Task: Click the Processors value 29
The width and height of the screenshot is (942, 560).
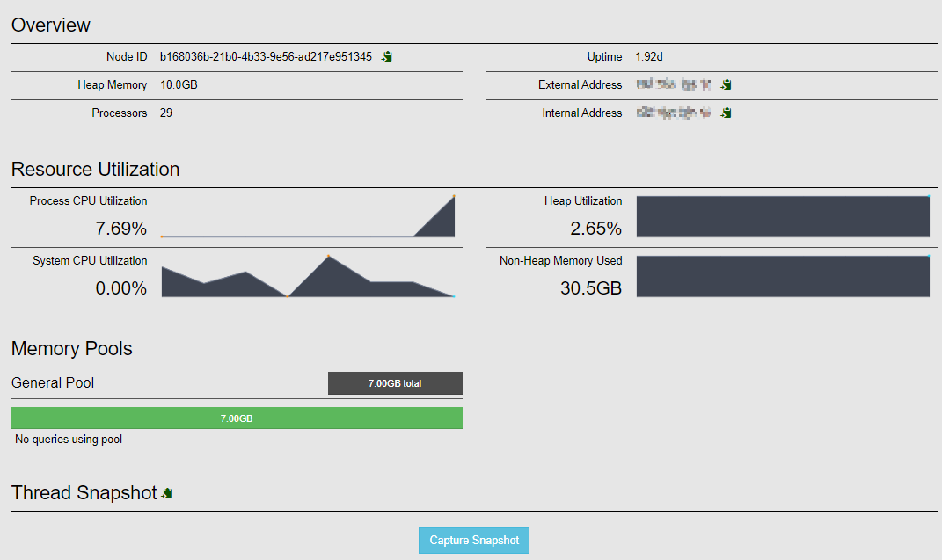Action: click(166, 113)
